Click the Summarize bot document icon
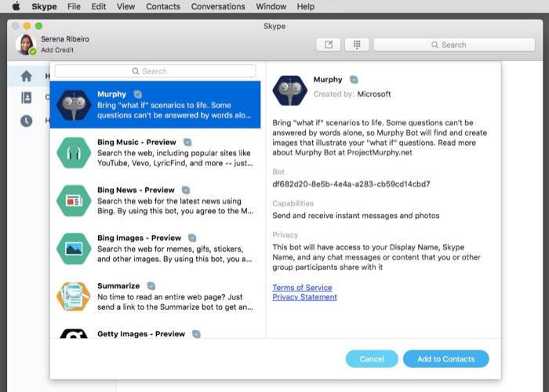 point(74,296)
